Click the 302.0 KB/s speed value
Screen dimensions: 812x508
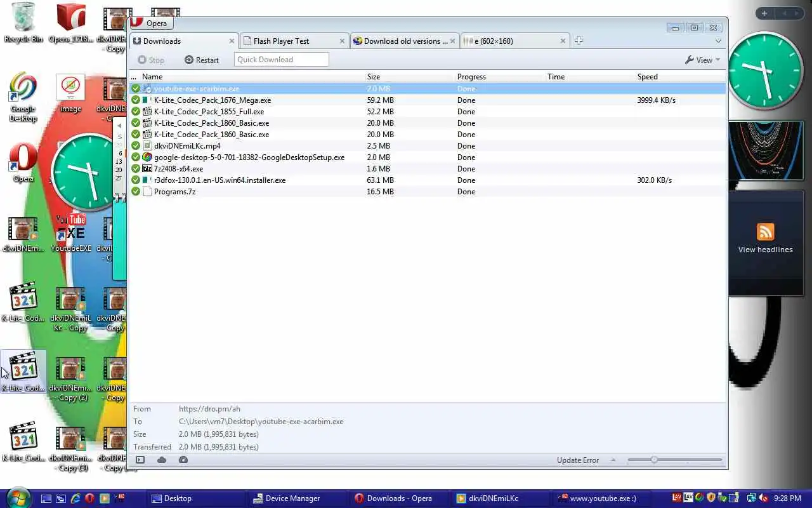point(655,180)
